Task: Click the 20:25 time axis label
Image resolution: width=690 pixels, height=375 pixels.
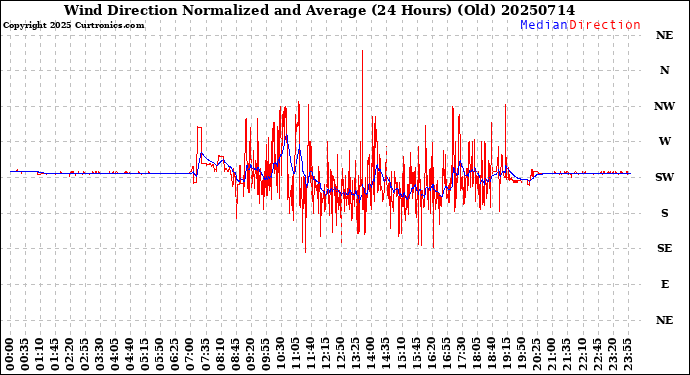Action: coord(536,354)
